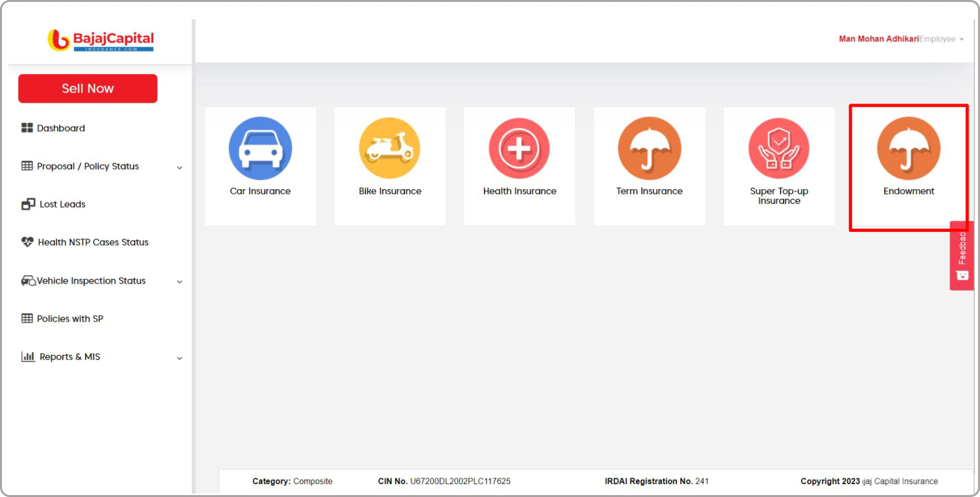Click the Endowment umbrella icon
This screenshot has height=497, width=980.
pos(908,148)
